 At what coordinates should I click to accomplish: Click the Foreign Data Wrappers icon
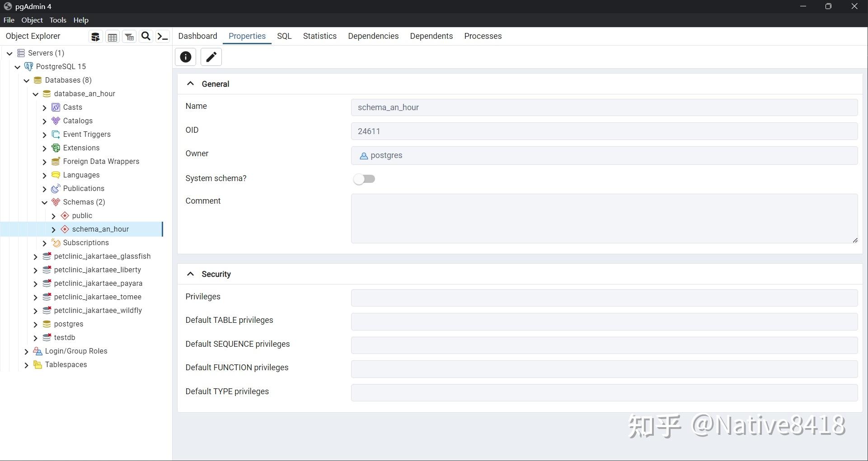56,161
